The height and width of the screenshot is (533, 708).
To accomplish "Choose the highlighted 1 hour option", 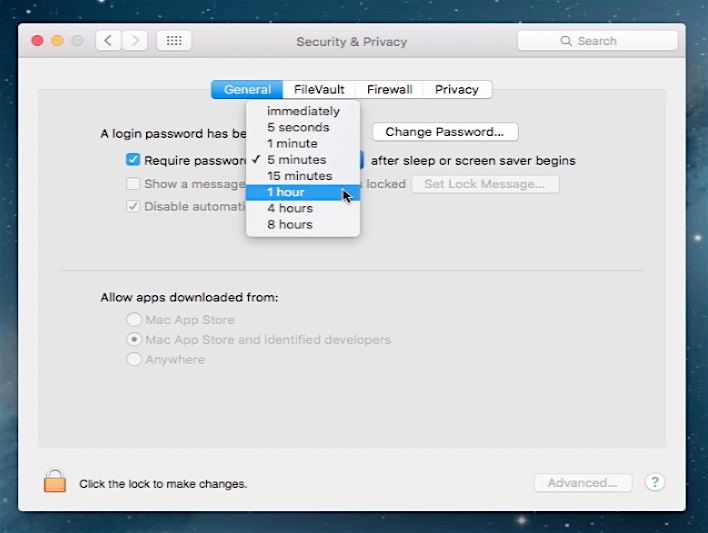I will click(x=303, y=192).
